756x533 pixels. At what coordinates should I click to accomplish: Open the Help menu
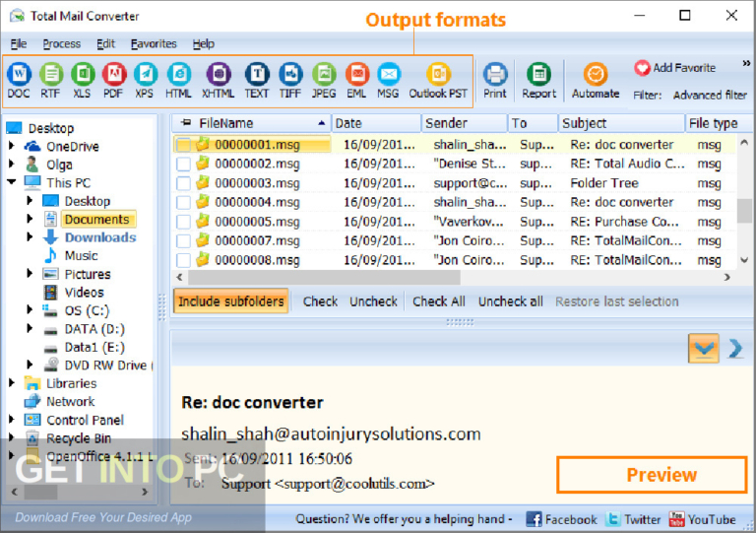coord(204,44)
